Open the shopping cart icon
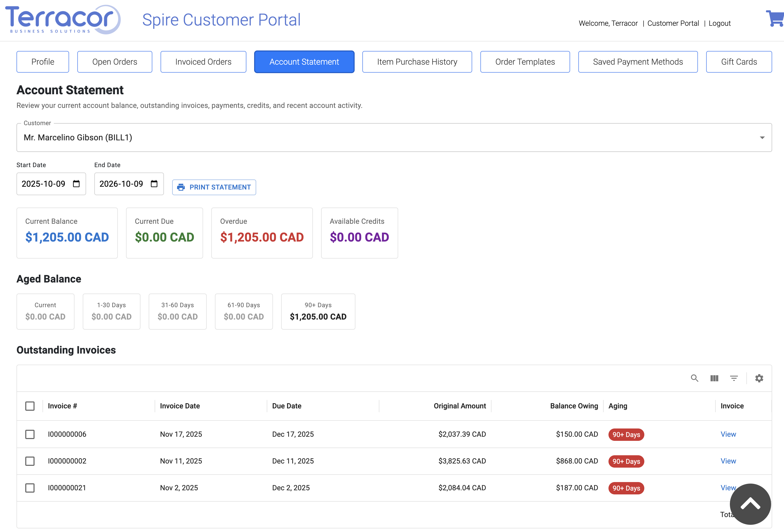Screen dimensions: 784x532 pos(775,19)
